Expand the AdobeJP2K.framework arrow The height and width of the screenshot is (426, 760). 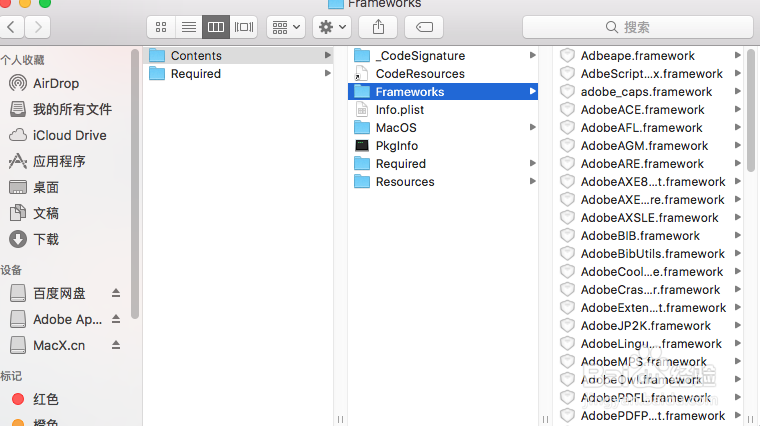[738, 325]
